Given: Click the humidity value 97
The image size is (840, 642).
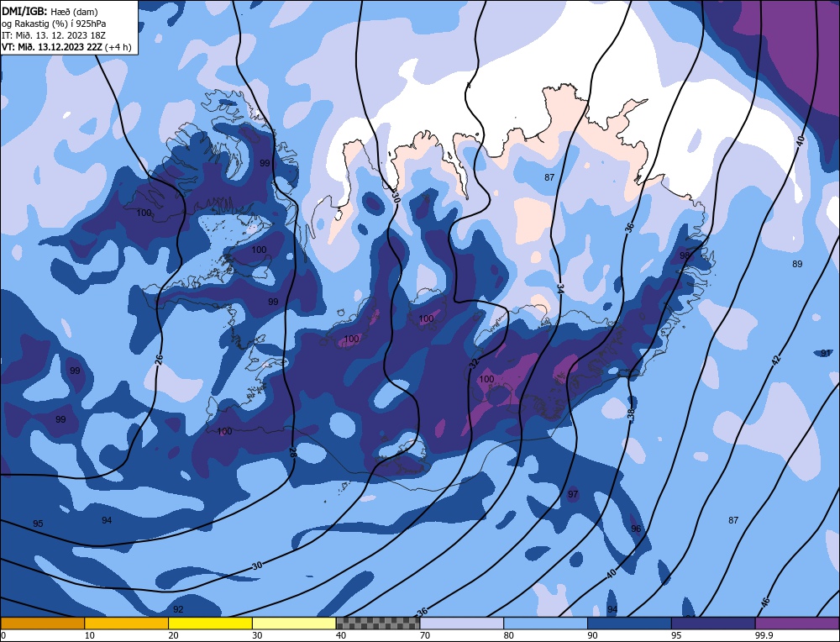Looking at the screenshot, I should tap(573, 494).
